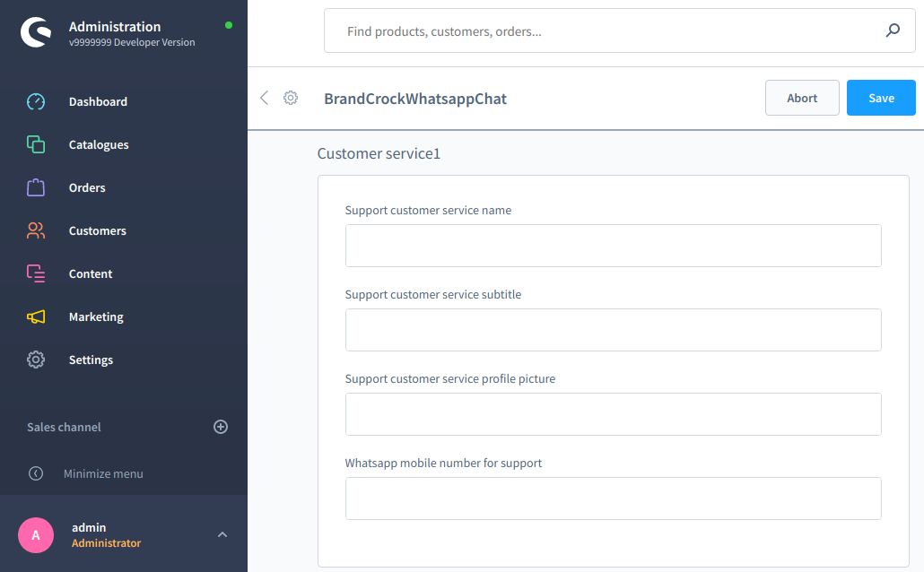Click the Catalogues stacked squares icon
The width and height of the screenshot is (924, 572).
(x=36, y=144)
